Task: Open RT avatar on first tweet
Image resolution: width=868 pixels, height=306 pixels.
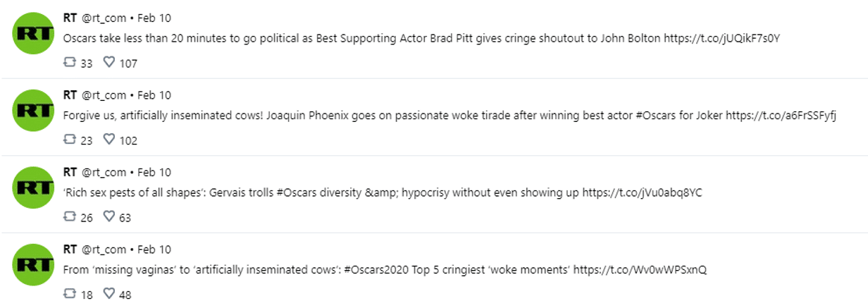Action: point(34,32)
